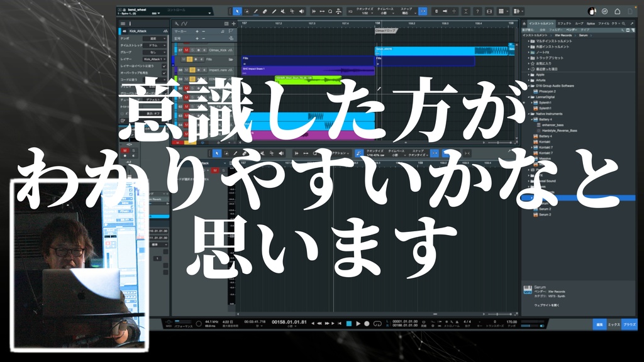The height and width of the screenshot is (362, 644).
Task: Switch to the エフェクト tab in the browser
Action: pyautogui.click(x=565, y=23)
